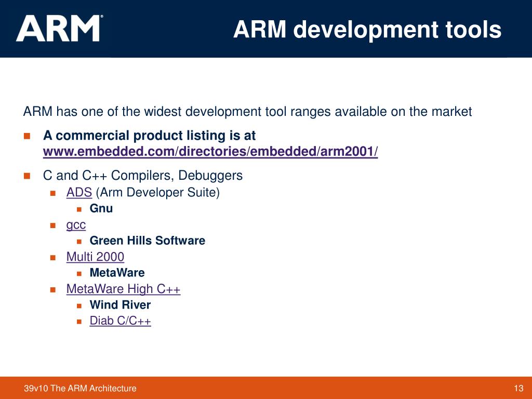532x399 pixels.
Task: Open the Multi 2000 link
Action: pyautogui.click(x=96, y=257)
